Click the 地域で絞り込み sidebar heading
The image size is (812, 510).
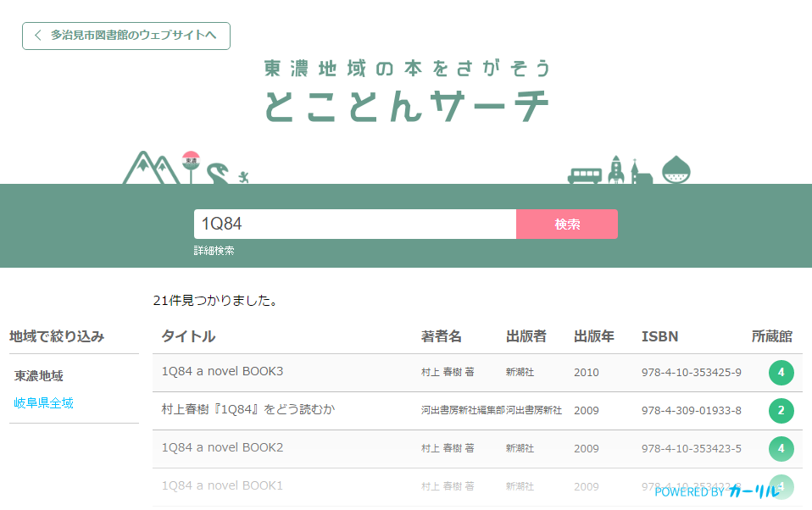(57, 336)
